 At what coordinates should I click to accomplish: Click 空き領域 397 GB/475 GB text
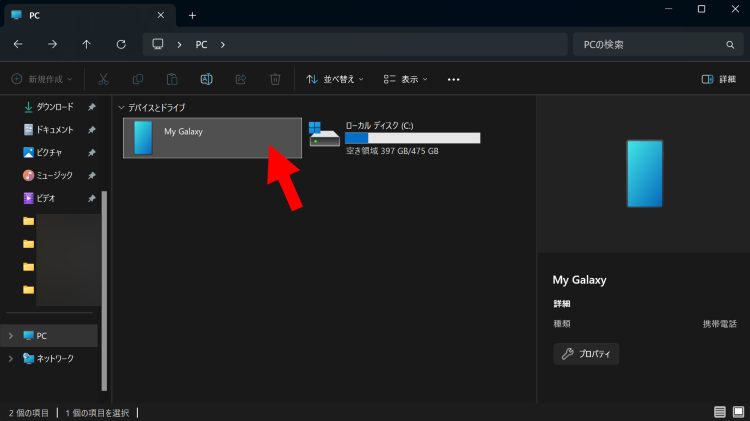[392, 151]
